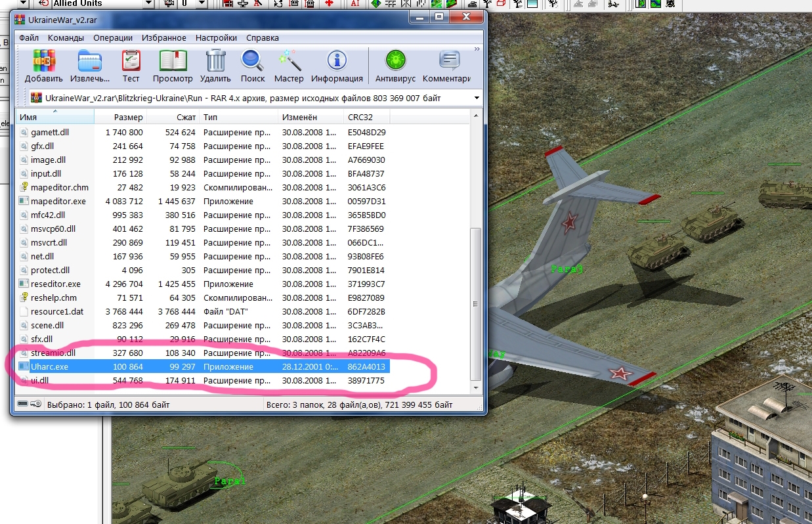Image resolution: width=812 pixels, height=524 pixels.
Task: Select the mapeditor.exe file row
Action: click(58, 201)
